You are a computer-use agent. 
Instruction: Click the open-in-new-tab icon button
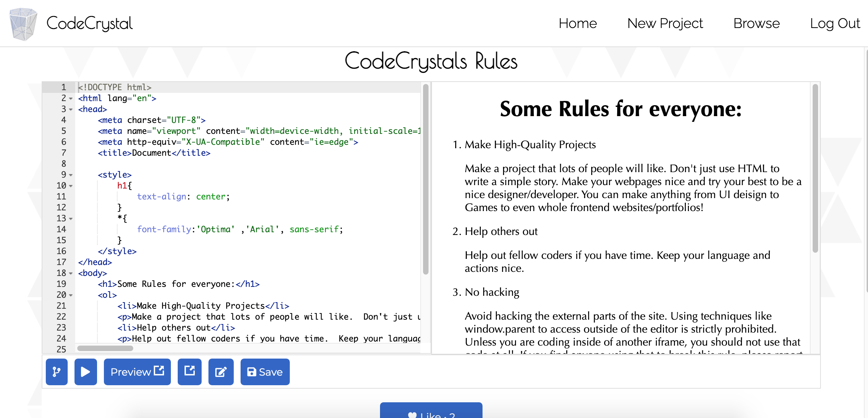pyautogui.click(x=189, y=372)
